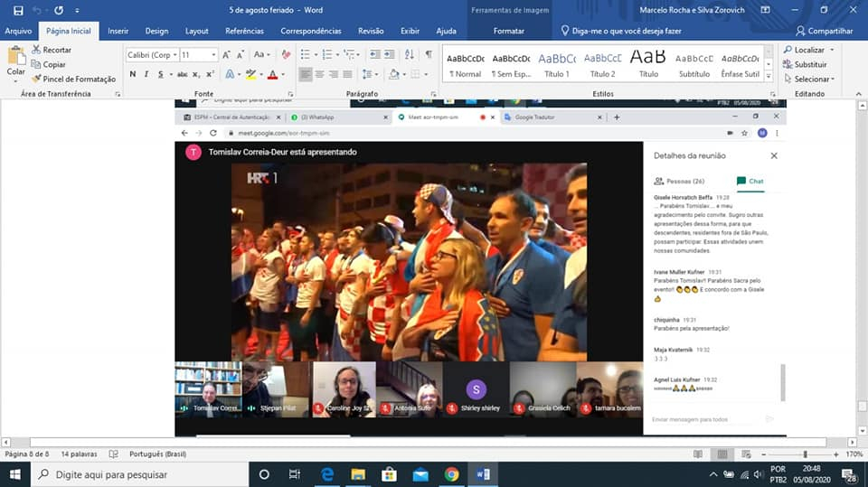Open the text highlight color picker
The image size is (868, 487).
(x=261, y=74)
